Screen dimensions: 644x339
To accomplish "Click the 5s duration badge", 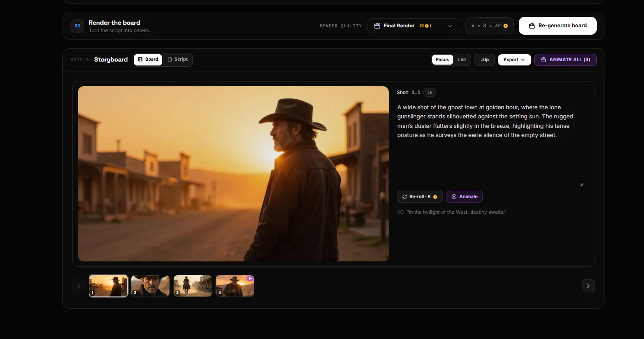I will click(x=429, y=92).
